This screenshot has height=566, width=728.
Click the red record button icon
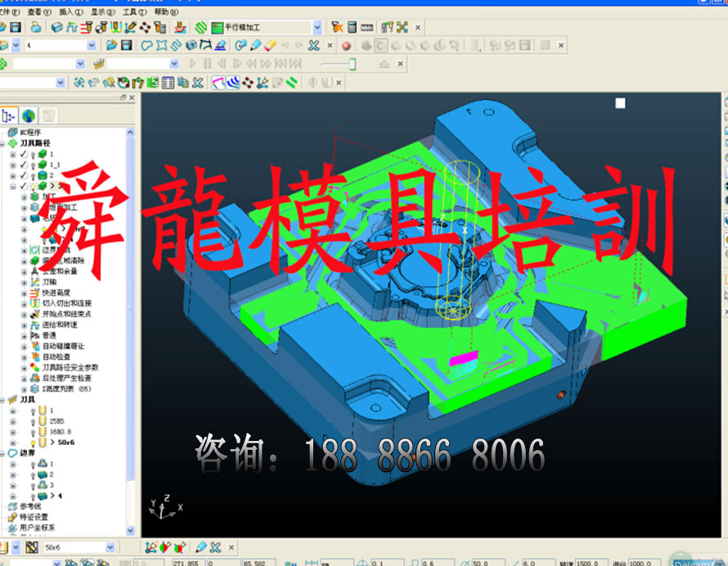coord(346,46)
